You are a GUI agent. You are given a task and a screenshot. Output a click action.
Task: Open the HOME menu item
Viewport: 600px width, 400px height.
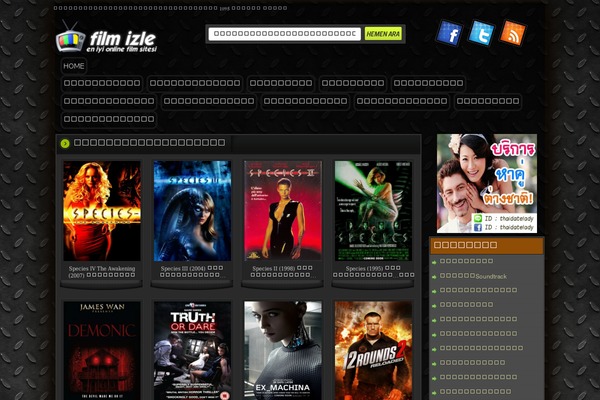[74, 66]
